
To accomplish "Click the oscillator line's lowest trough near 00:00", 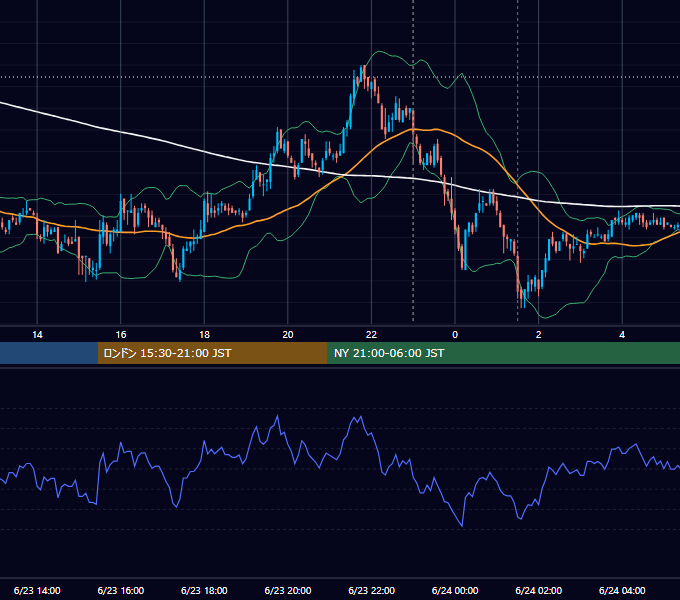I will click(x=462, y=525).
